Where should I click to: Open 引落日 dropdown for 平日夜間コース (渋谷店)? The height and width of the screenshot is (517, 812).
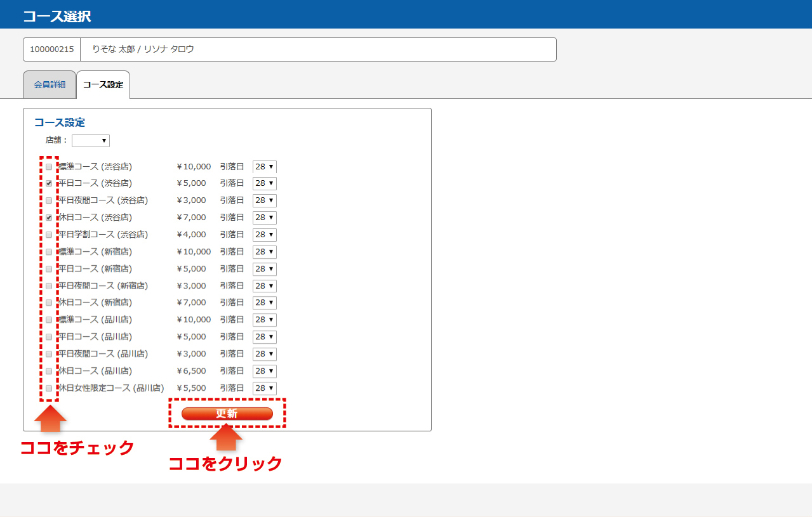[x=265, y=200]
